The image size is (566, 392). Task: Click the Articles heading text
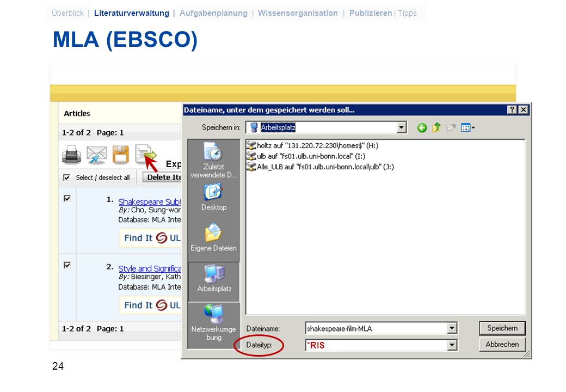[77, 113]
